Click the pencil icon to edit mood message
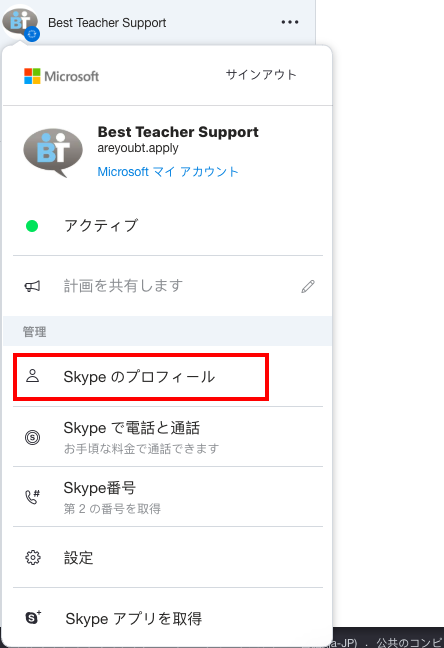Screen dimensions: 444x648 pos(308,286)
